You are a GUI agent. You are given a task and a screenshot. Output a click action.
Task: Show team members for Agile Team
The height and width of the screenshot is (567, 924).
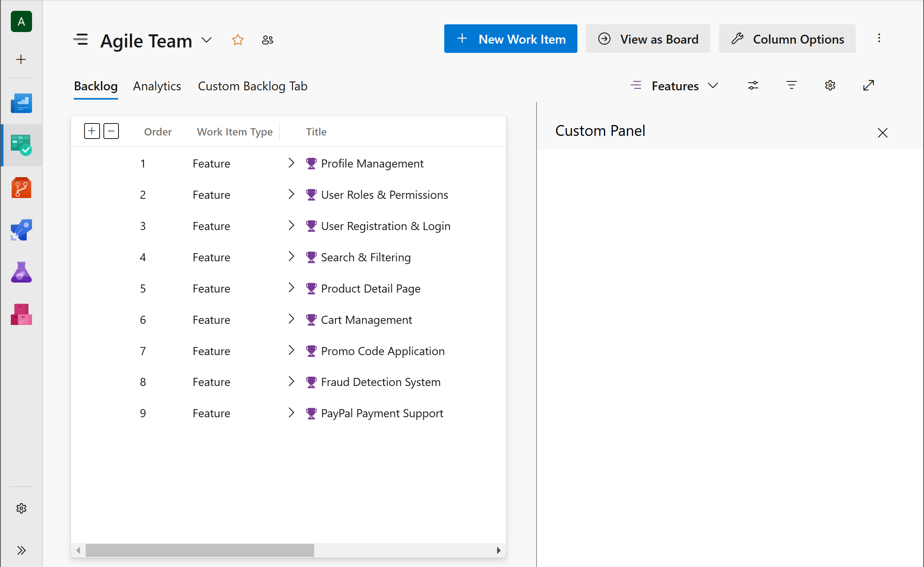coord(267,40)
